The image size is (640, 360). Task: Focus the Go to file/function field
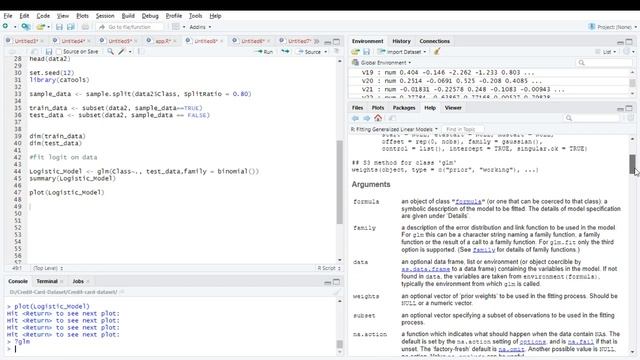(x=130, y=27)
